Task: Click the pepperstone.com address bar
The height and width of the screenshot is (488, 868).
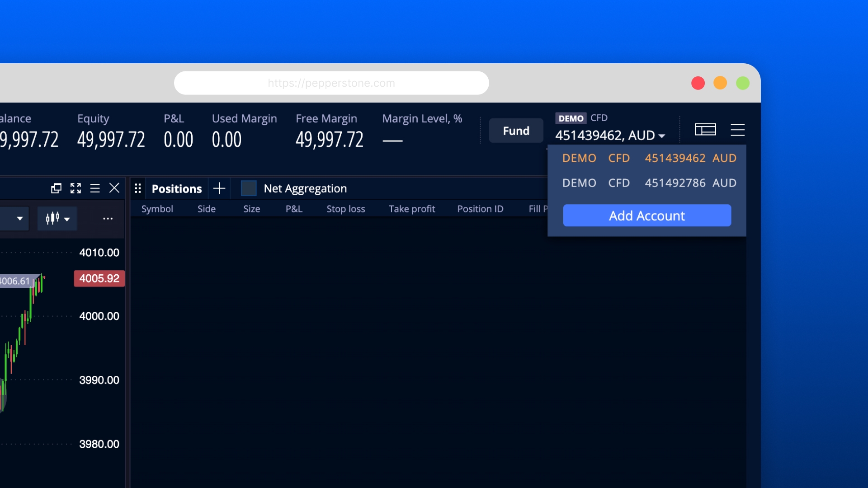Action: click(331, 83)
